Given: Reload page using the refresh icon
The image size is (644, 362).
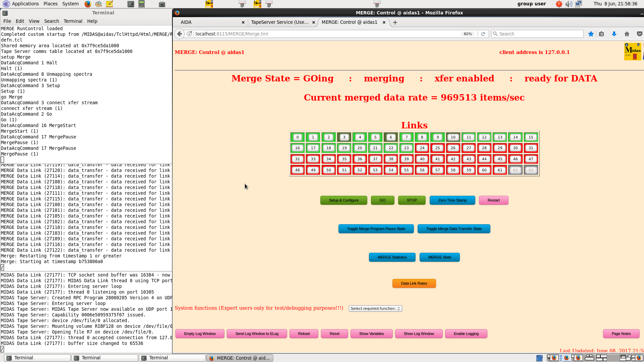Looking at the screenshot, I should tap(483, 34).
